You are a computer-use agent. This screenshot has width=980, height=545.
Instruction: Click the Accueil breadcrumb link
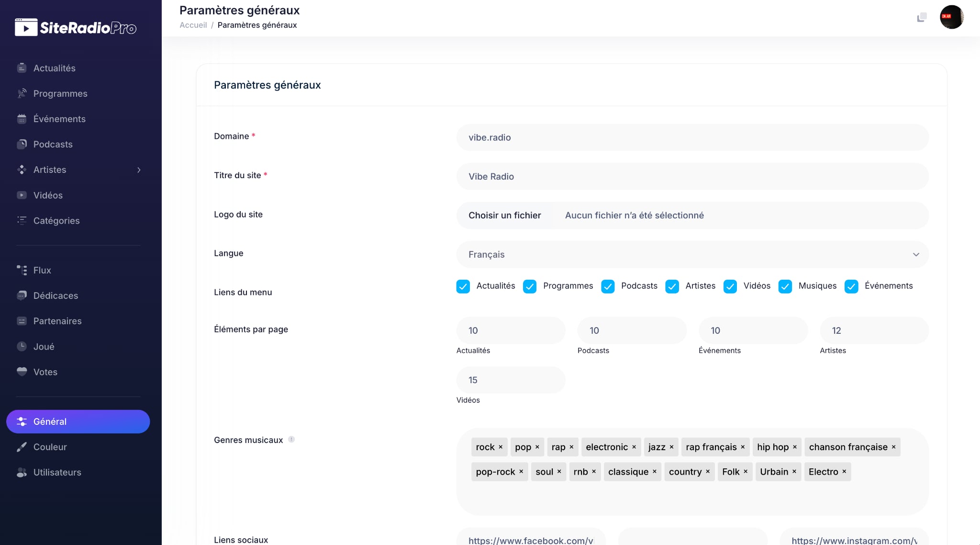[193, 25]
